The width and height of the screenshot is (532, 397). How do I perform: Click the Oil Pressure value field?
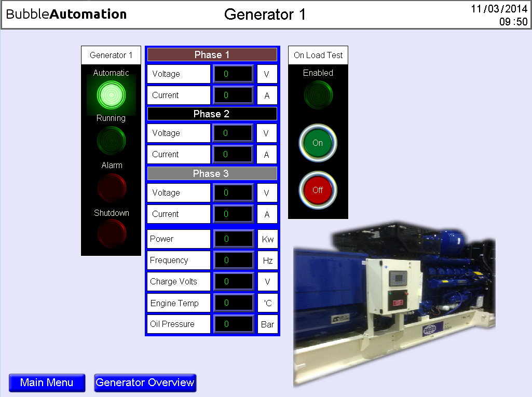point(234,324)
